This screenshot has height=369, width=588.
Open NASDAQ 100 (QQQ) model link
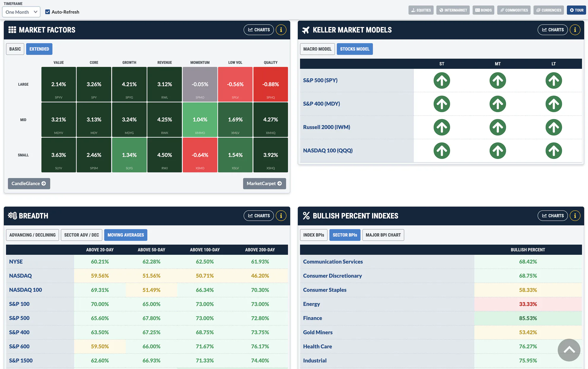pos(328,151)
